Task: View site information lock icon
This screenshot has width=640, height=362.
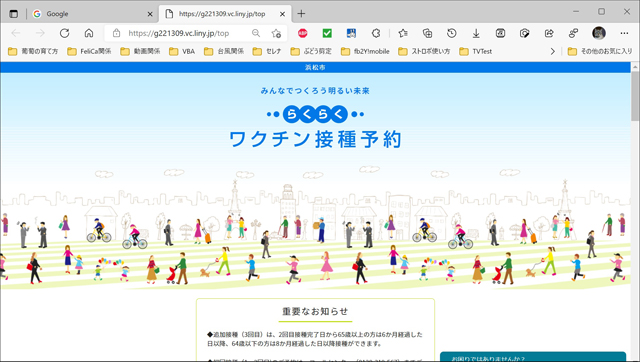Action: coord(117,33)
